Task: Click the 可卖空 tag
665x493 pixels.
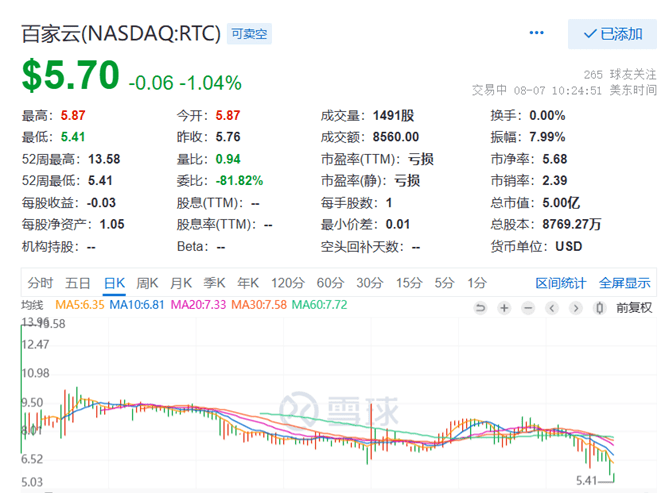Action: (250, 34)
